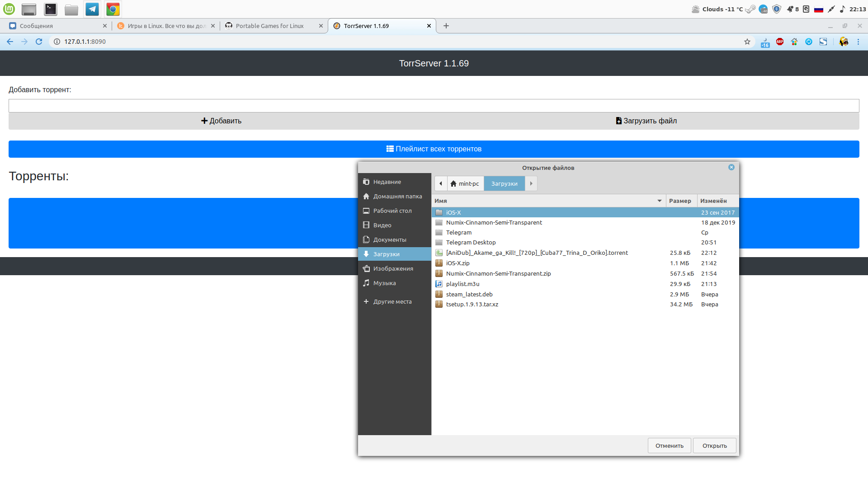Select steam_latest.deb
The height and width of the screenshot is (488, 868).
(585, 294)
